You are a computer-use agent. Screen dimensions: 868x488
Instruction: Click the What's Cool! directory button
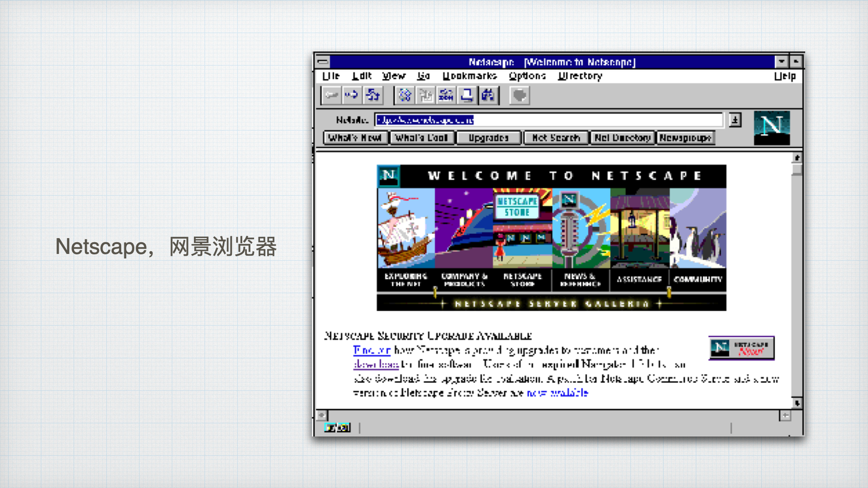[x=421, y=138]
